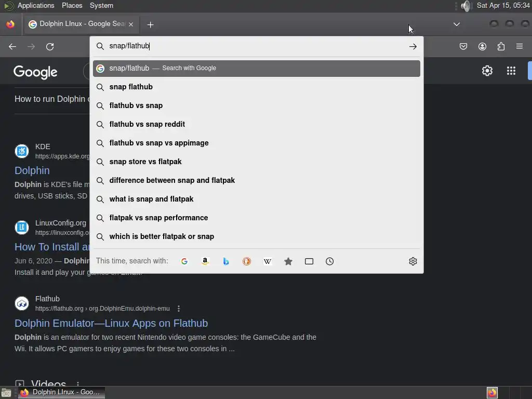Screen dimensions: 532x399
Task: Click the LinuxConfig.org site favicon
Action: [22, 228]
